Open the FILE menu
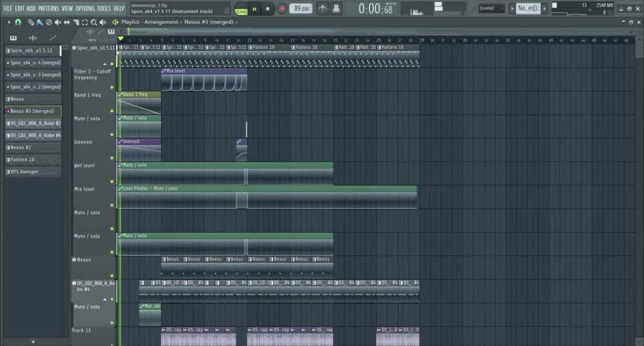Screen dimensions: 644x346 tap(8, 8)
